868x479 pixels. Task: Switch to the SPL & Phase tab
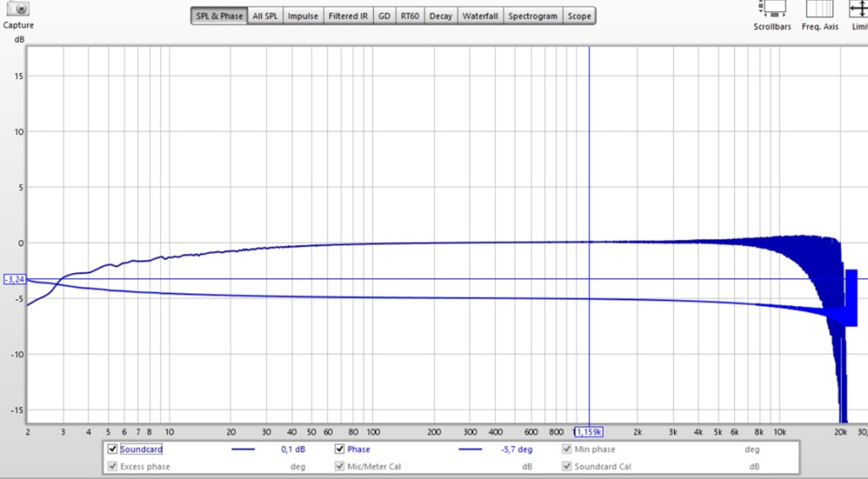point(220,16)
